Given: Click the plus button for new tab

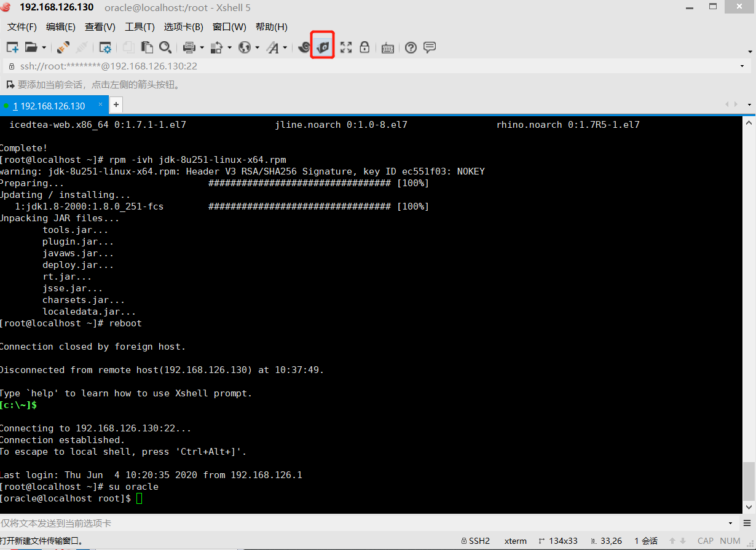Looking at the screenshot, I should pos(116,105).
